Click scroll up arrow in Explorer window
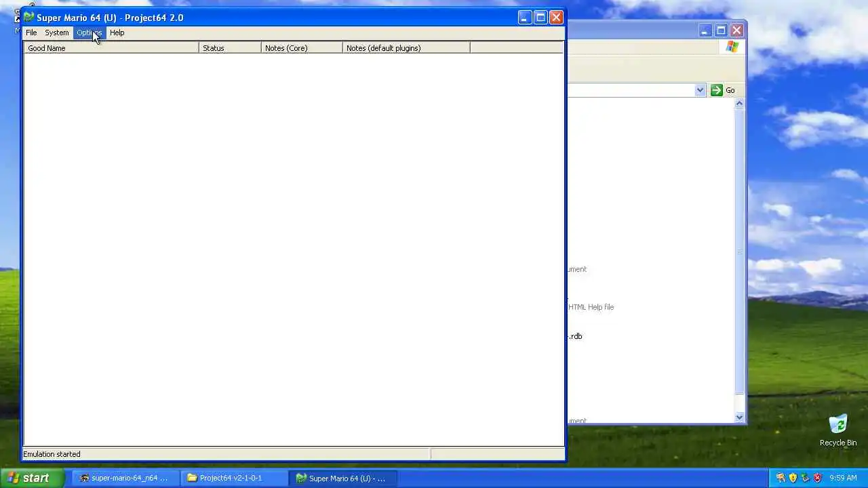The width and height of the screenshot is (868, 488). 739,103
